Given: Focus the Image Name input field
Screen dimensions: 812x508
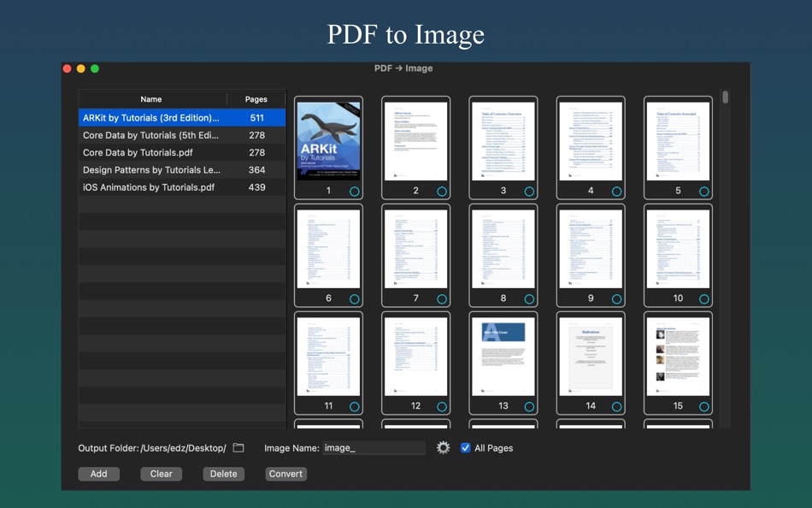Looking at the screenshot, I should click(x=374, y=448).
